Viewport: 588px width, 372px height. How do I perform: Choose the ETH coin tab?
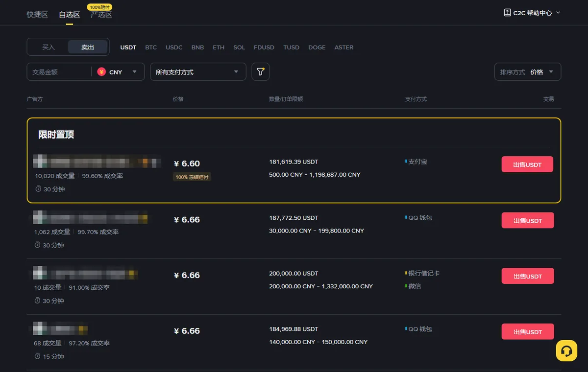click(219, 47)
